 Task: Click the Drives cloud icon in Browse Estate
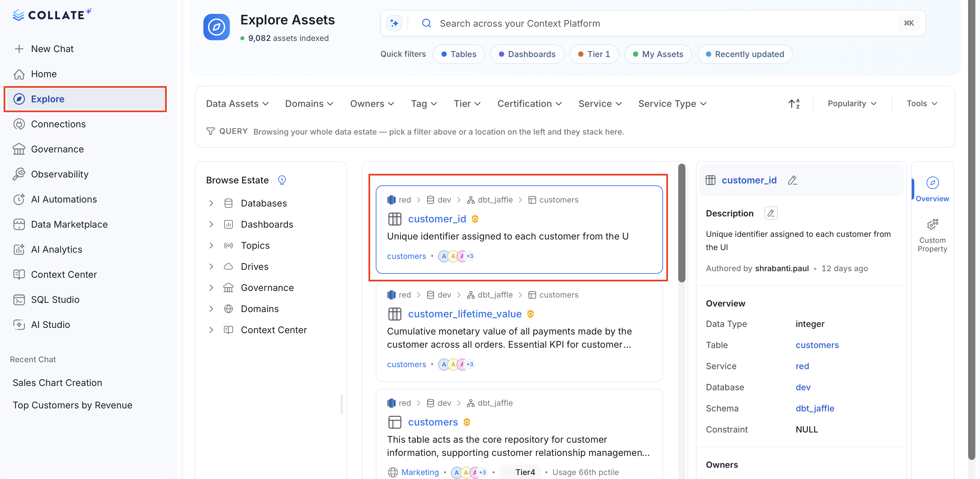[228, 267]
